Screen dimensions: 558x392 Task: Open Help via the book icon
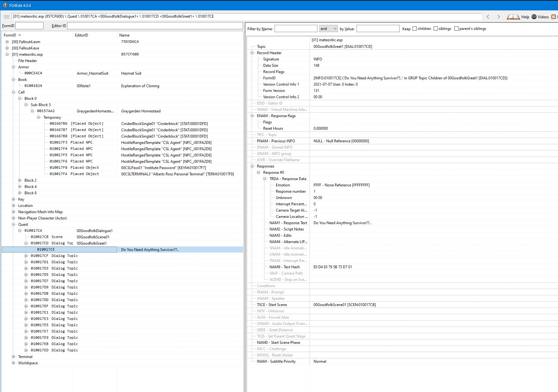click(513, 17)
